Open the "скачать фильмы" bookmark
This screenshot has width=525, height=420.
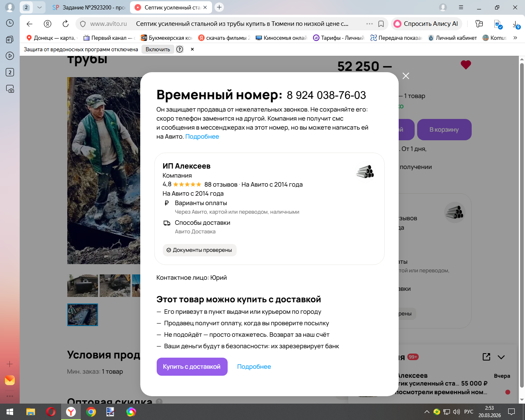[x=224, y=38]
